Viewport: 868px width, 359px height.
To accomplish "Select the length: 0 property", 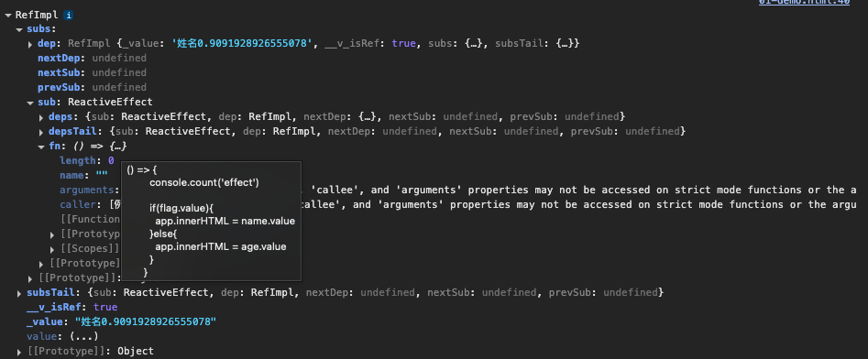I will [87, 161].
